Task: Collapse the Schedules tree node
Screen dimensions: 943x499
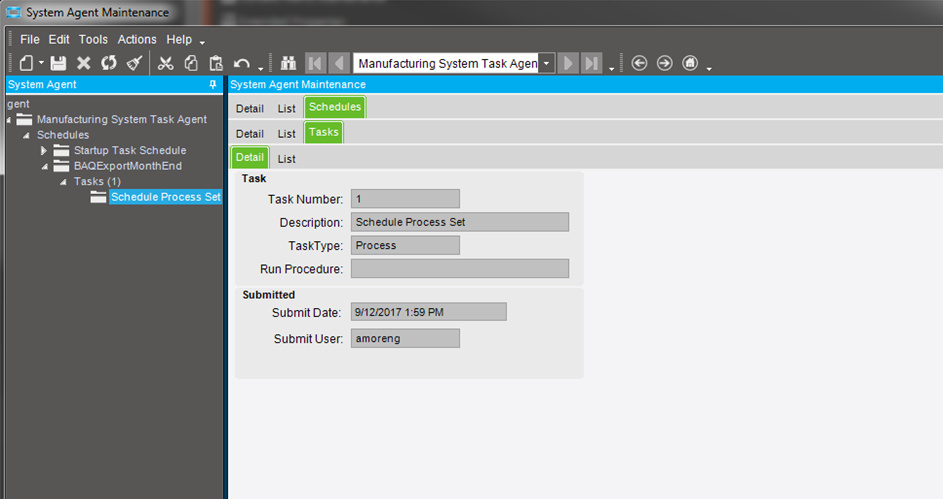Action: click(26, 135)
